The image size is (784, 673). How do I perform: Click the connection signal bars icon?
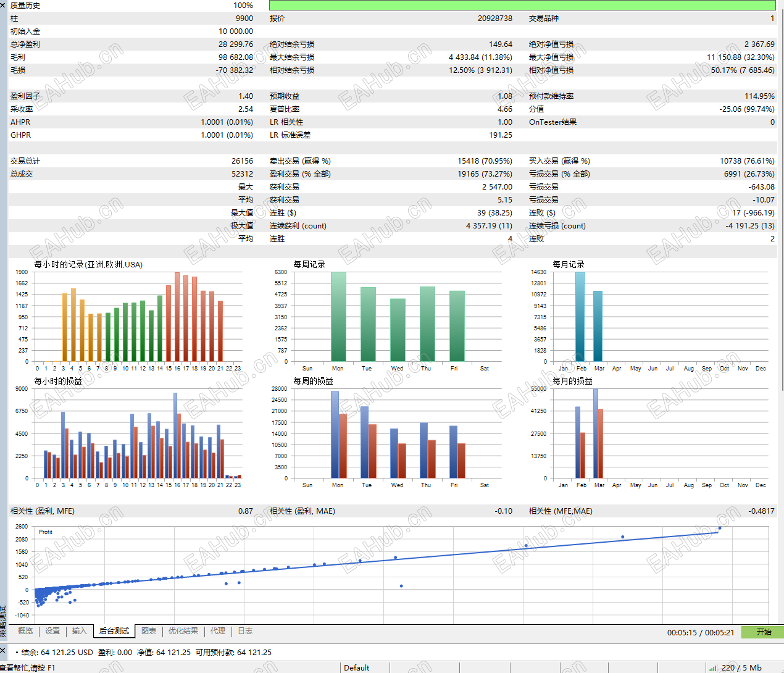pyautogui.click(x=713, y=667)
